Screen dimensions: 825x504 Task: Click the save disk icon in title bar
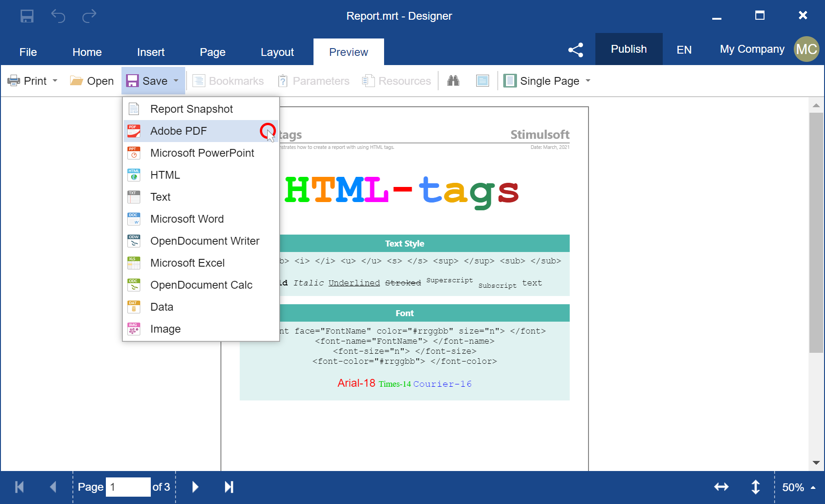(x=27, y=16)
